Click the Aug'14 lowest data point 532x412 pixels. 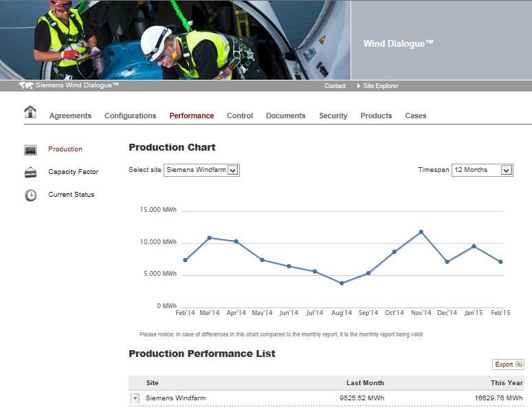coord(342,283)
